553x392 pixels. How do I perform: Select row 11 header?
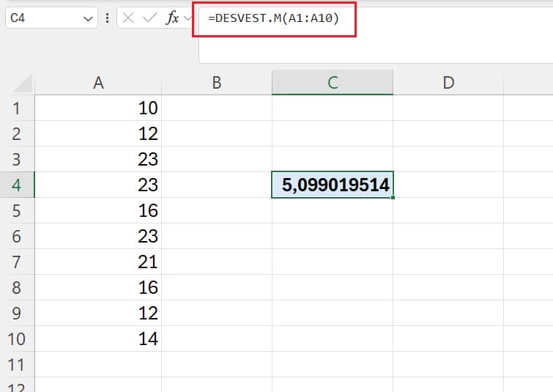point(17,364)
